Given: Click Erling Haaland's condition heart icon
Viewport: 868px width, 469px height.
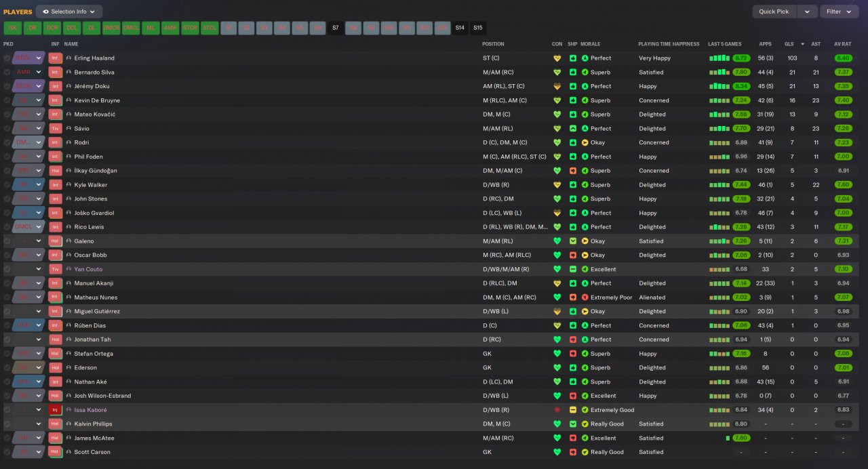Looking at the screenshot, I should (557, 58).
